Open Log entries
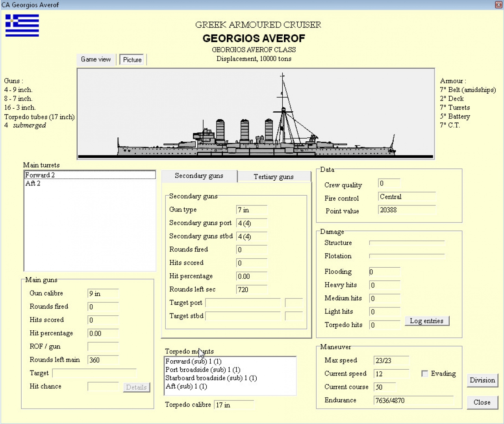Viewport: 504px width, 424px height. pos(427,321)
